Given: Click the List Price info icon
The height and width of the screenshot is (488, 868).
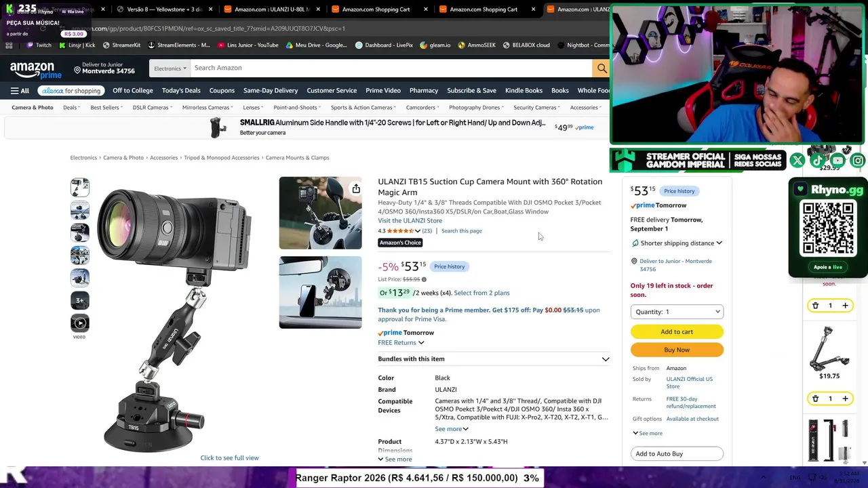Looking at the screenshot, I should (424, 279).
